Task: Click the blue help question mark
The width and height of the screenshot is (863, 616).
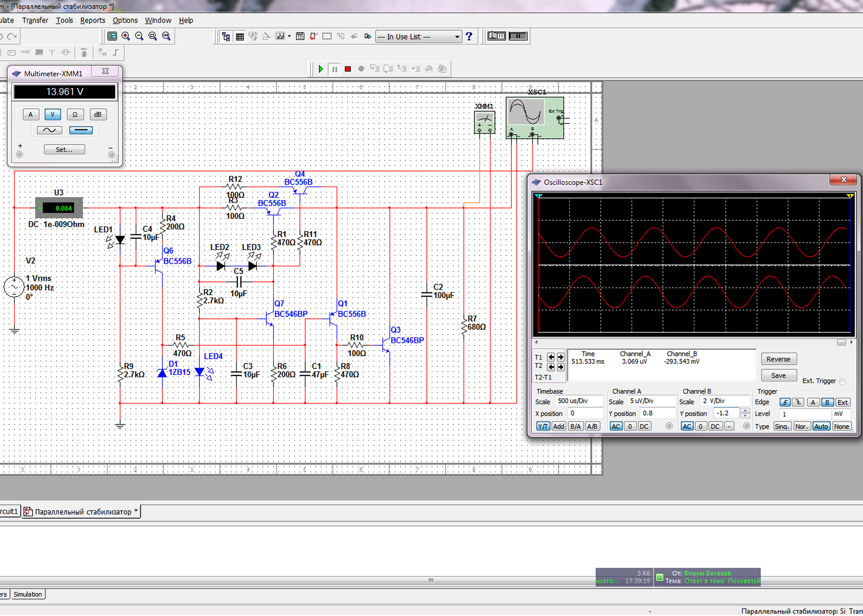Action: point(469,36)
